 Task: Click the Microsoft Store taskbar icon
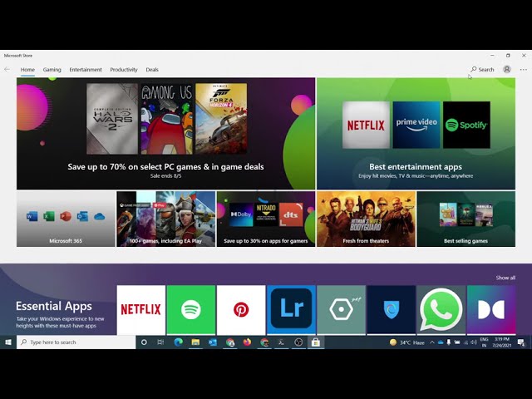coord(316,342)
